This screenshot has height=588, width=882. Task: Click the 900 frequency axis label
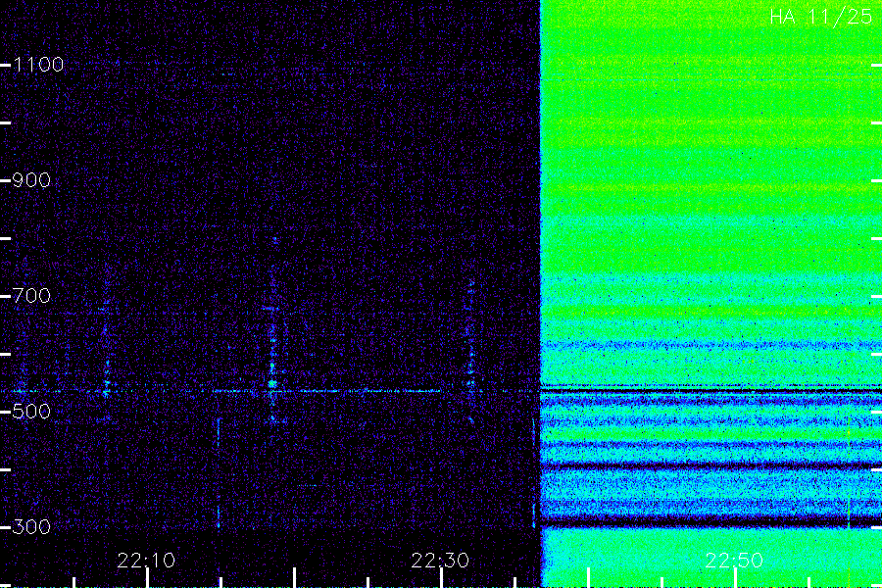click(x=31, y=180)
